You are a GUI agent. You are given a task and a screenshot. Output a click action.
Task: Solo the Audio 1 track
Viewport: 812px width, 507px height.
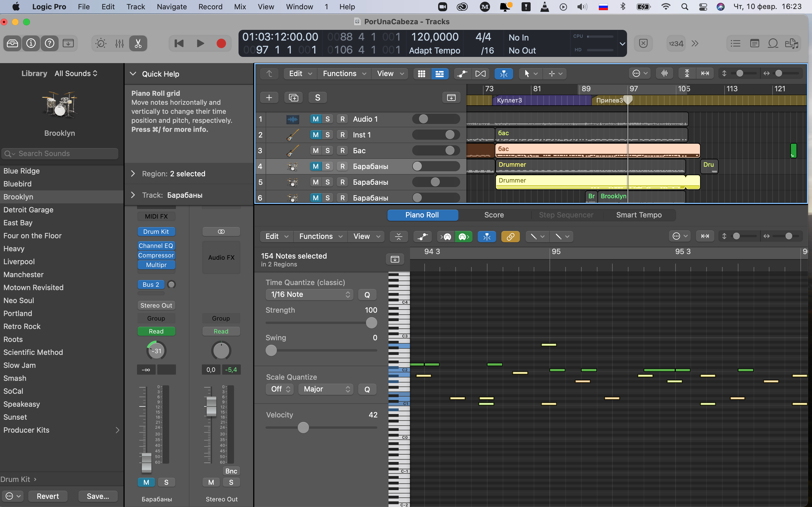[x=328, y=119]
